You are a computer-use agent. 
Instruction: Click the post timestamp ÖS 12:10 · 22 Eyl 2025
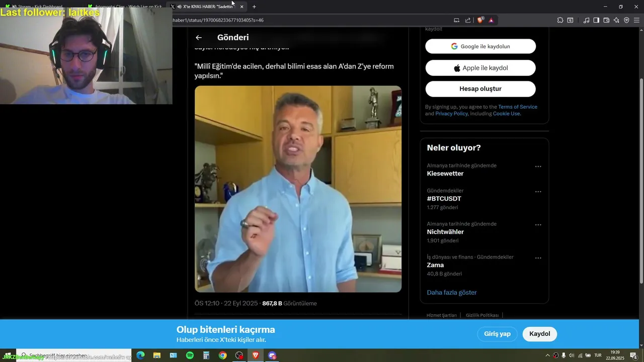pyautogui.click(x=226, y=304)
